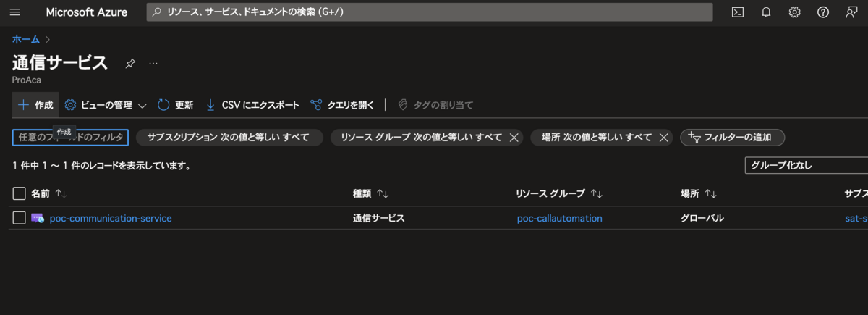Export list with CSV にエクスポート

coord(252,105)
